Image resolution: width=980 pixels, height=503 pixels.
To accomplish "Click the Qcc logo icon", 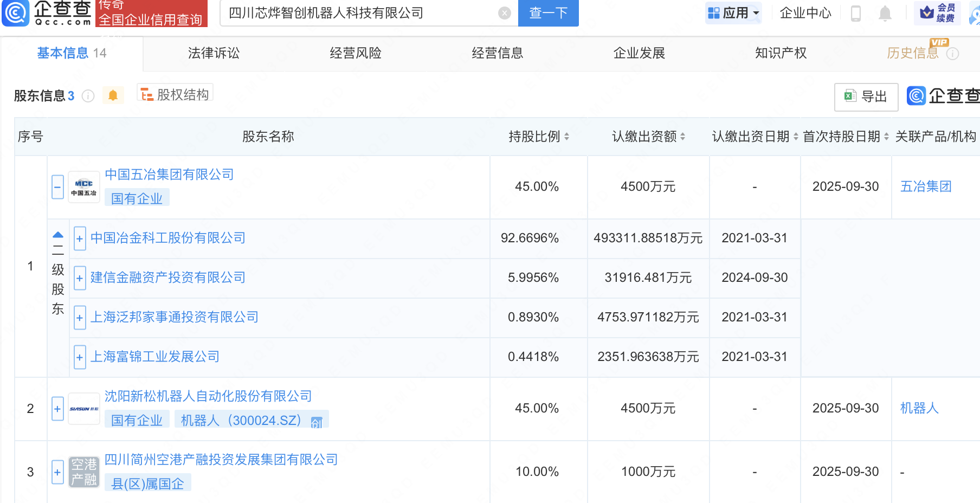I will pos(16,13).
